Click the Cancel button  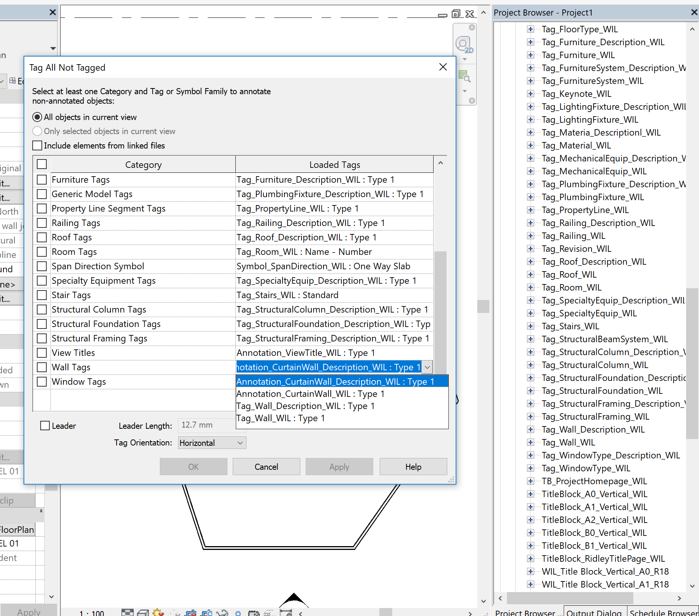(x=266, y=467)
